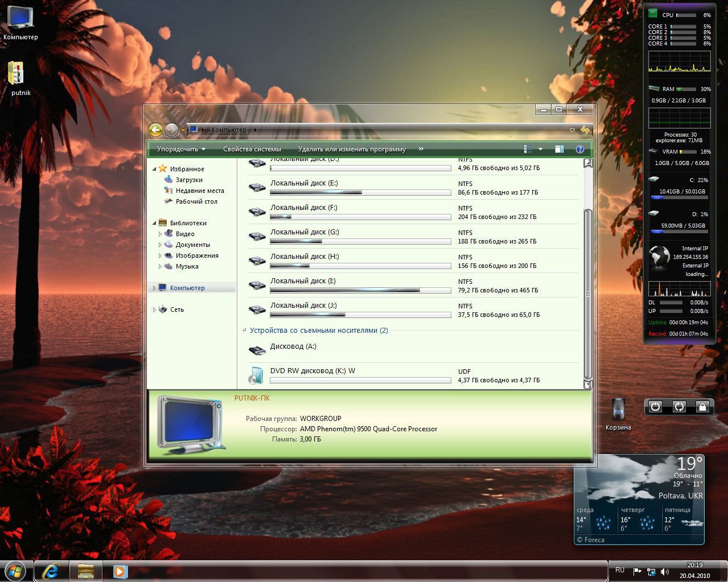Click the © Foreca link in the weather gadget
The height and width of the screenshot is (582, 728).
click(x=591, y=540)
